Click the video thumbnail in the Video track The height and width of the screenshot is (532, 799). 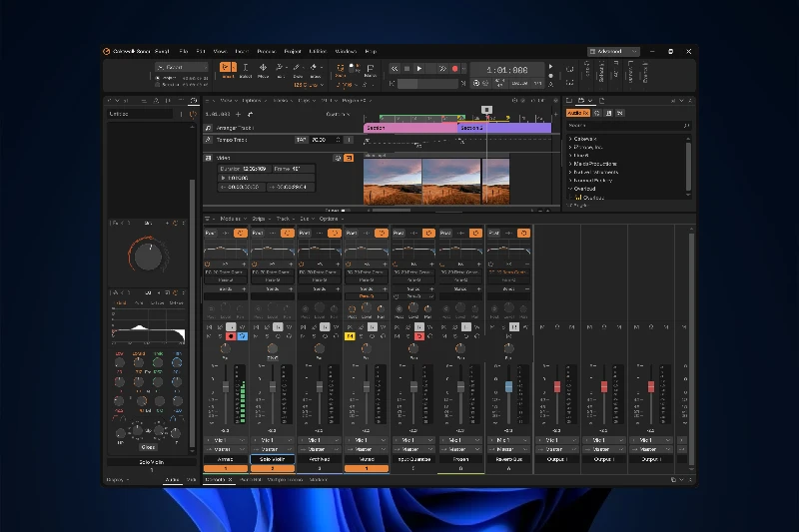click(392, 180)
